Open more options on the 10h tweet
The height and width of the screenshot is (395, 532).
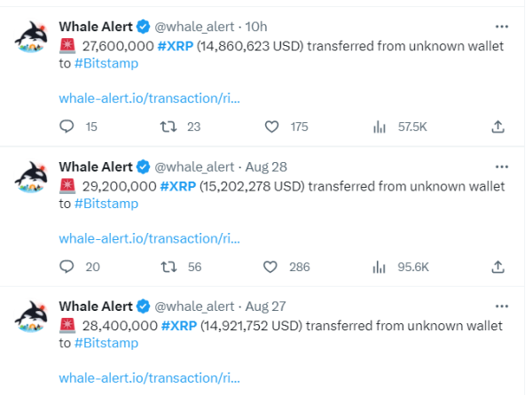tap(502, 26)
